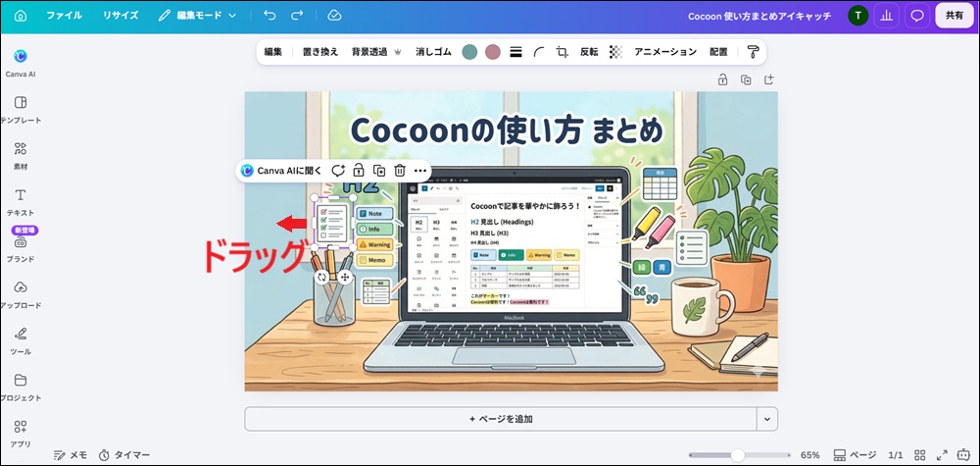Open メモ notes
Viewport: 980px width, 466px height.
71,455
